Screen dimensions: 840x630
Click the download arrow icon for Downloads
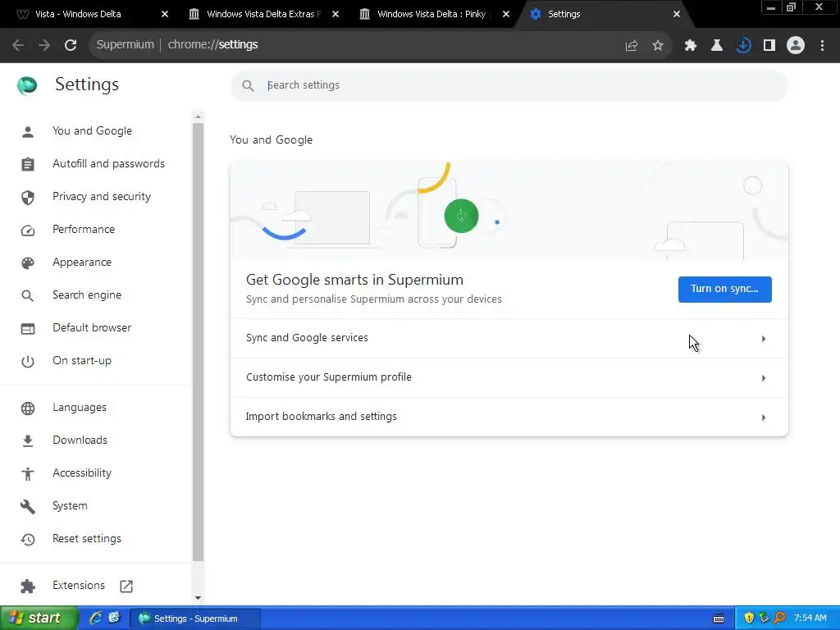point(28,441)
